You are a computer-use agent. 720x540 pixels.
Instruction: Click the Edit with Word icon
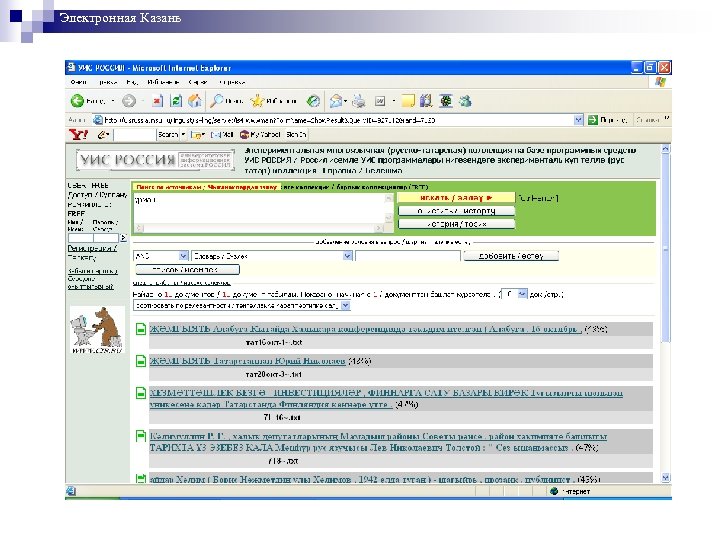click(380, 101)
